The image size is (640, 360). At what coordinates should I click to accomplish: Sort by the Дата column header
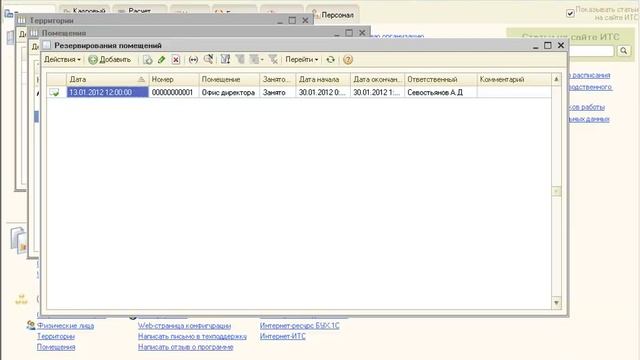point(107,79)
